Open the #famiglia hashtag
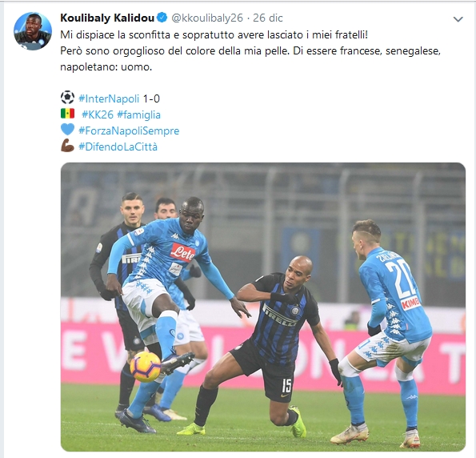476x458 pixels. 138,114
